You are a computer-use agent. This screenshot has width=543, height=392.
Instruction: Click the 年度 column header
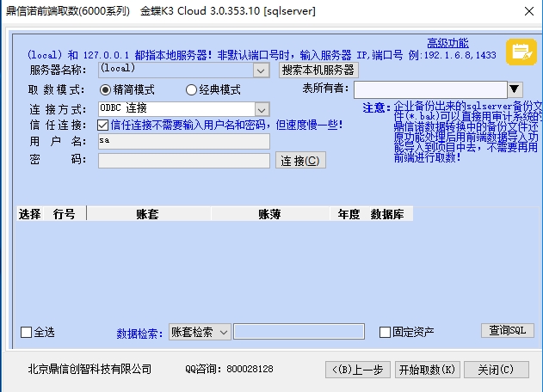tap(349, 214)
